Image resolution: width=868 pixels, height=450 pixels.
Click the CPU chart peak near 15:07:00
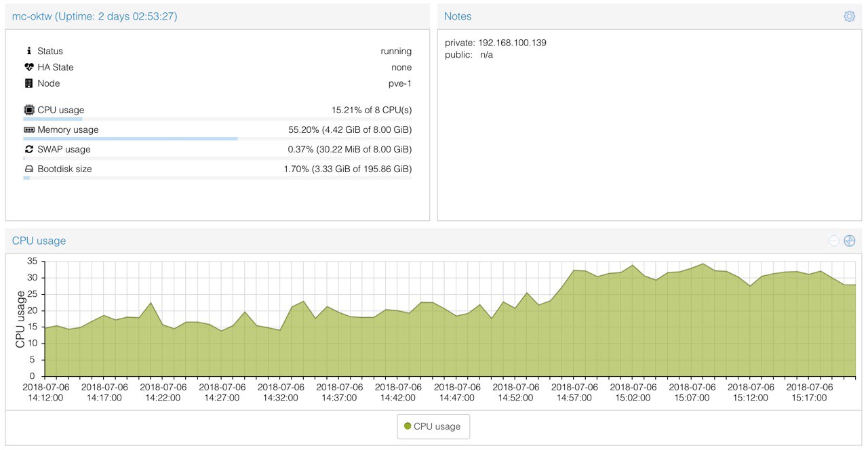pyautogui.click(x=703, y=264)
